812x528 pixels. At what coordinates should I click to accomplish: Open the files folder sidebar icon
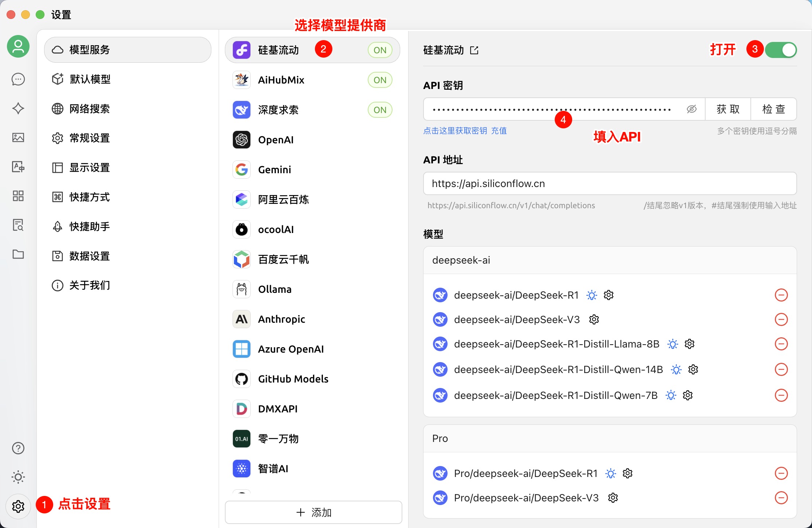pyautogui.click(x=18, y=254)
